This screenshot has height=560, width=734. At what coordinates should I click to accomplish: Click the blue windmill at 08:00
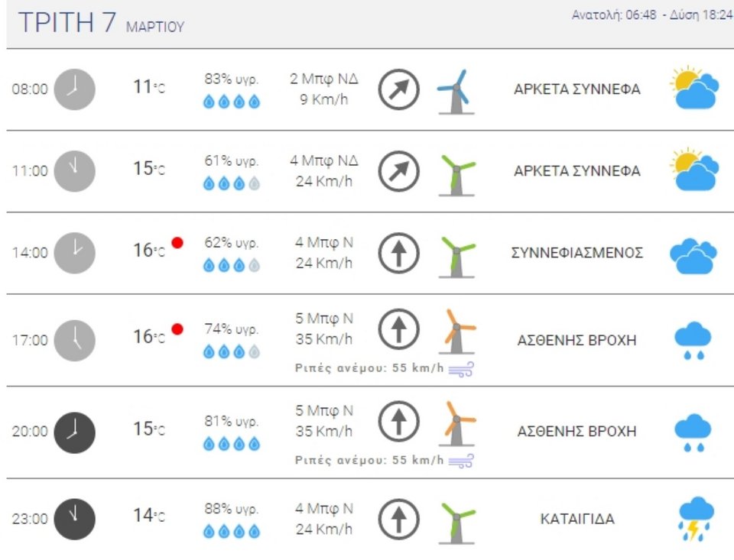(456, 92)
